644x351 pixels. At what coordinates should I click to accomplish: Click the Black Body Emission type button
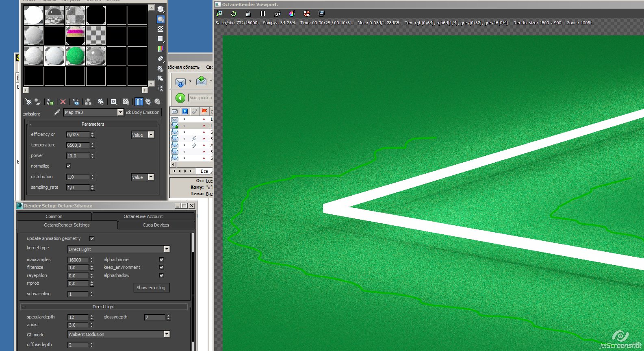click(143, 112)
